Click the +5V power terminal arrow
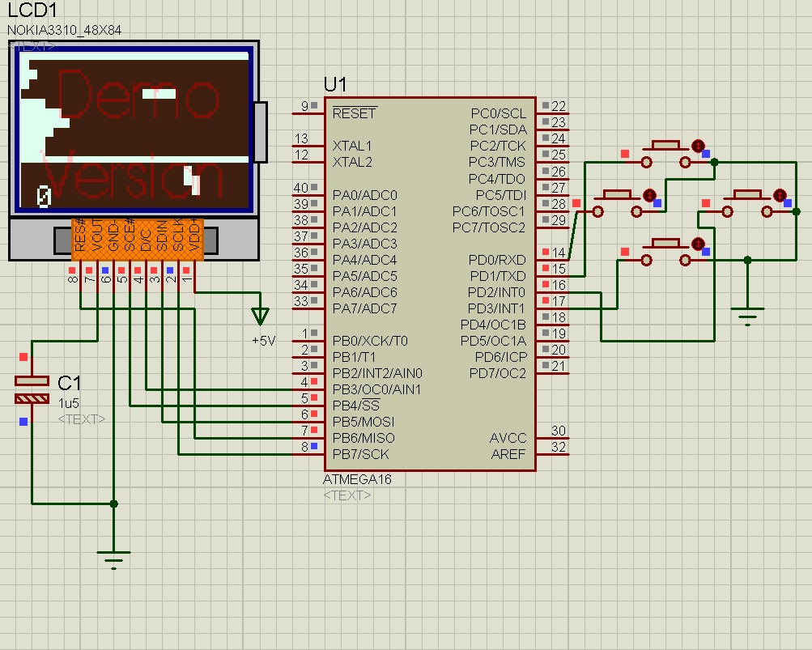The image size is (812, 650). pos(260,316)
